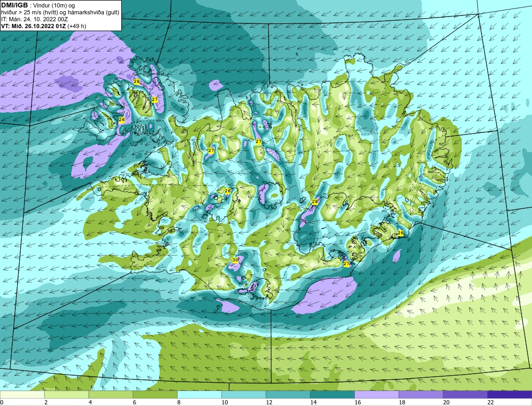This screenshot has width=532, height=406.
Task: Select the 6–8 m/s olive green legend swatch
Action: click(x=155, y=394)
